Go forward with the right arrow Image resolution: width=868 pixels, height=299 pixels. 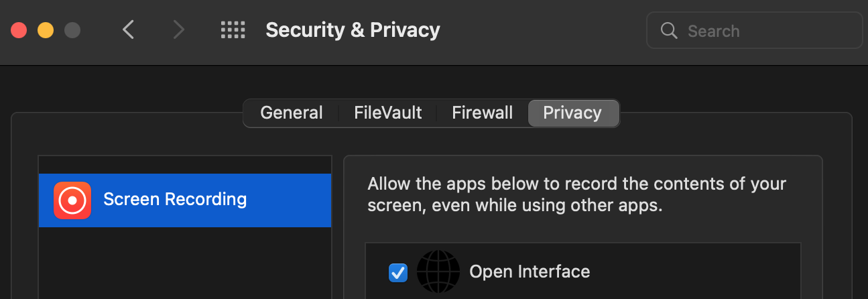coord(178,30)
